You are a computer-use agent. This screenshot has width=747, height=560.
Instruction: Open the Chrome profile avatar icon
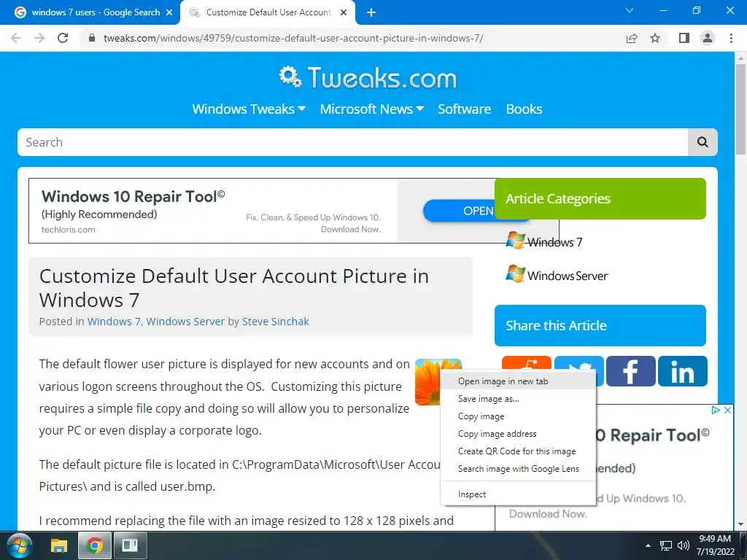click(x=708, y=38)
